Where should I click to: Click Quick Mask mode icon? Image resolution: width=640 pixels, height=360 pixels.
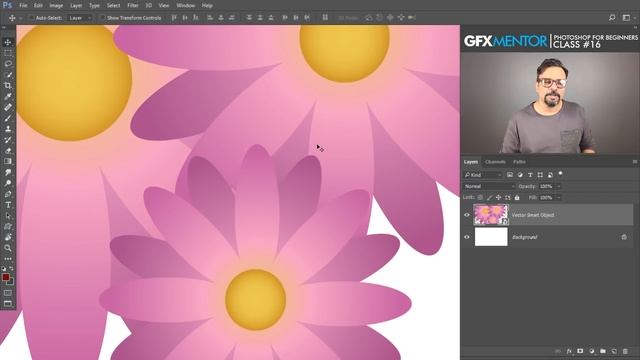[x=8, y=293]
